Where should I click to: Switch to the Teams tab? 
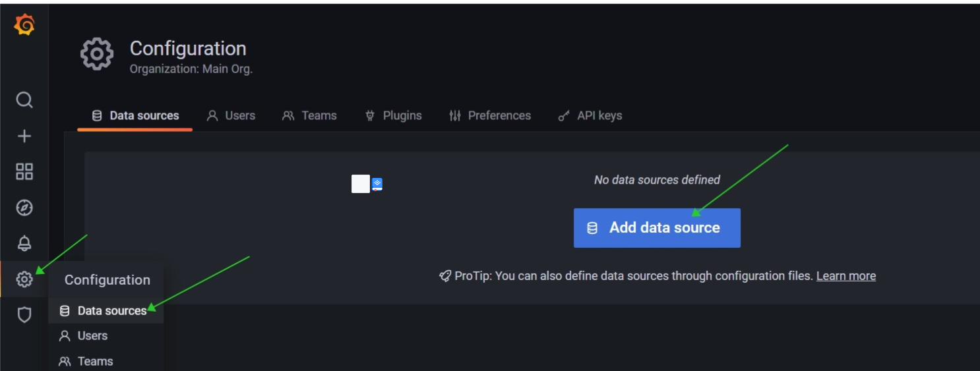click(309, 116)
